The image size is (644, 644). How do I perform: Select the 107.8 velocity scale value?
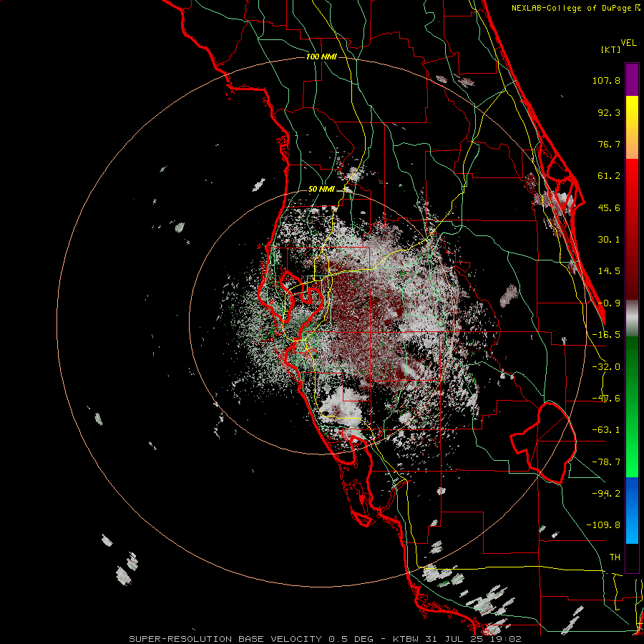coord(606,80)
